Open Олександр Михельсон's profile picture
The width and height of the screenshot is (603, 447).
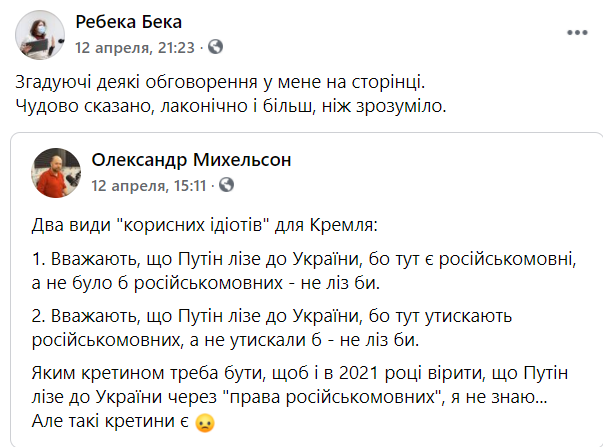(57, 173)
